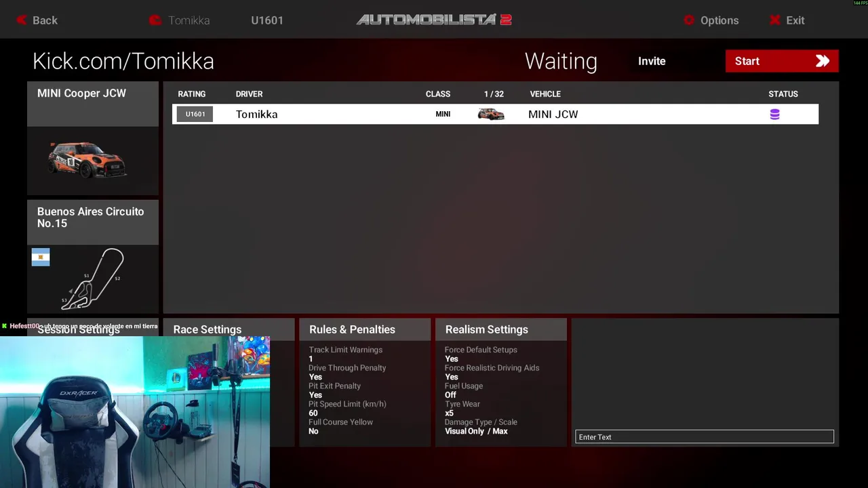The image size is (868, 488).
Task: Click Force Realistic Driving Aids setting
Action: click(492, 368)
